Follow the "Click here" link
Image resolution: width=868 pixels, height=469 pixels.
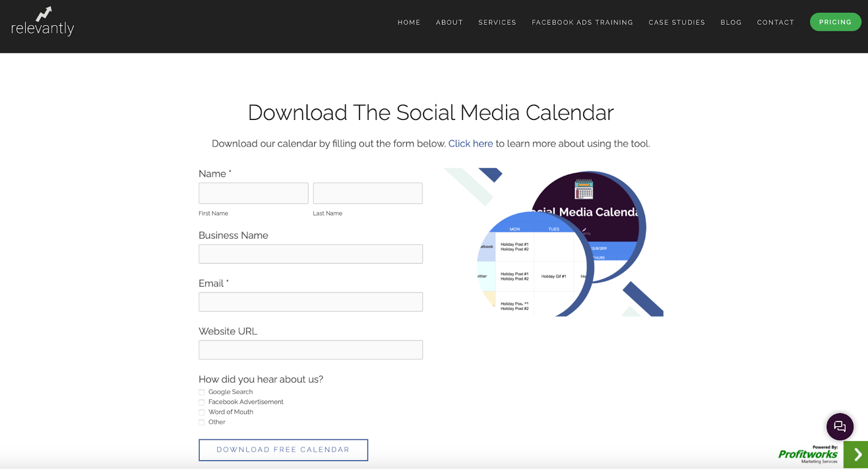coord(470,144)
